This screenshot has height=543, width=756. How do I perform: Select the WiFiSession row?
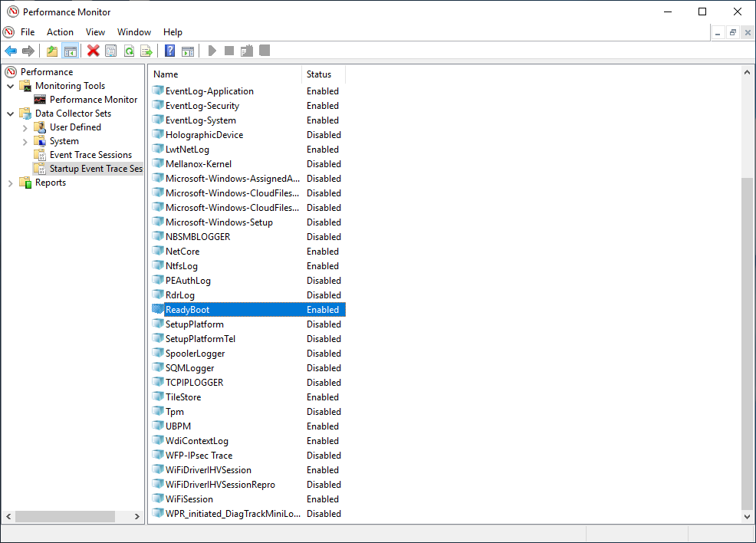(248, 499)
